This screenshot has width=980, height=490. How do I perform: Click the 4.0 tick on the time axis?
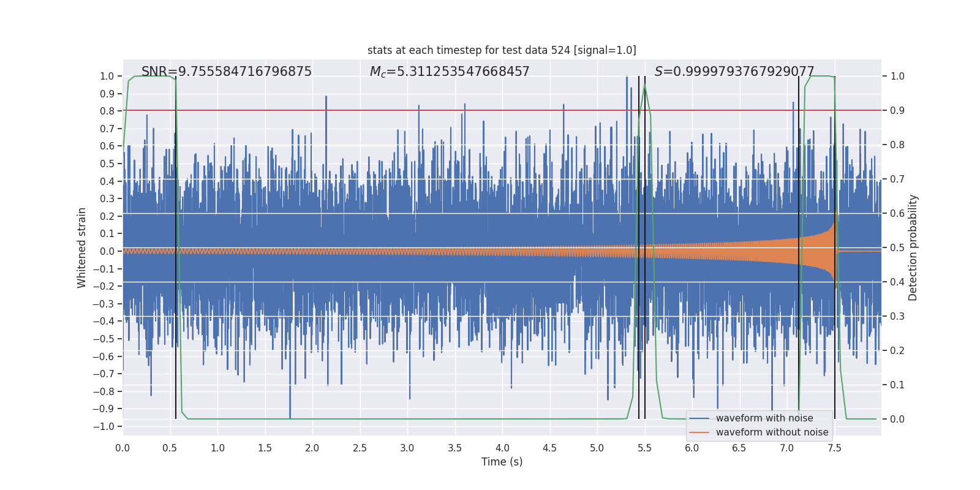click(x=502, y=448)
